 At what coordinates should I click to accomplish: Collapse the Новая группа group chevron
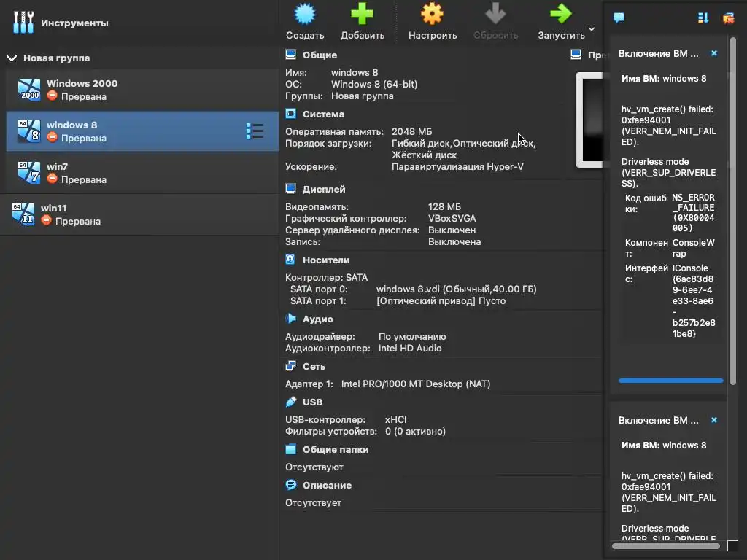coord(12,58)
